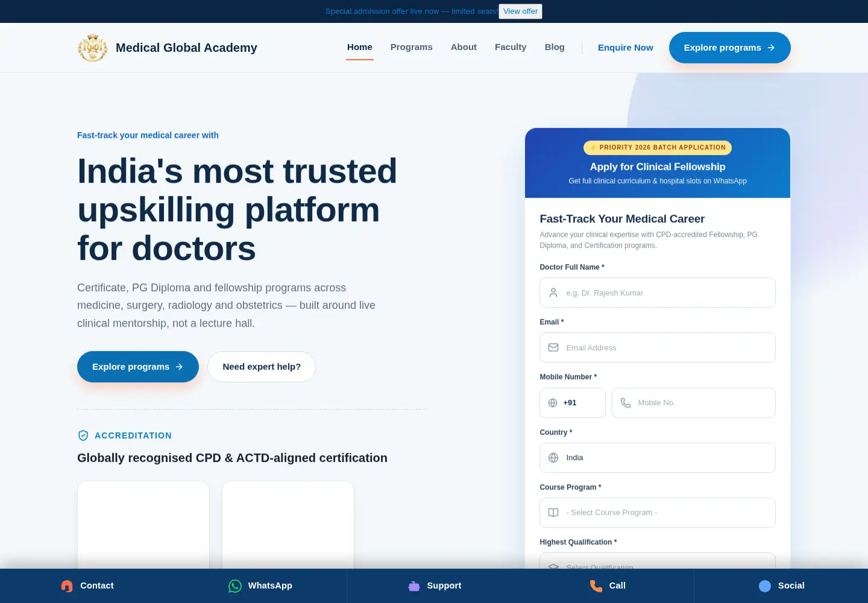Click the Need expert help? button
Viewport: 868px width, 603px height.
point(262,367)
